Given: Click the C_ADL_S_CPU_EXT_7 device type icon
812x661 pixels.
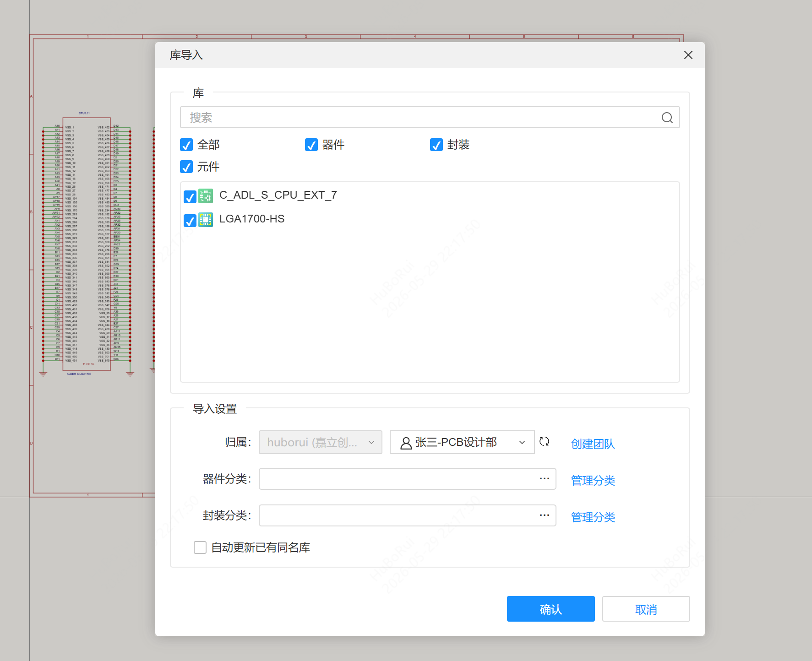Looking at the screenshot, I should [206, 196].
